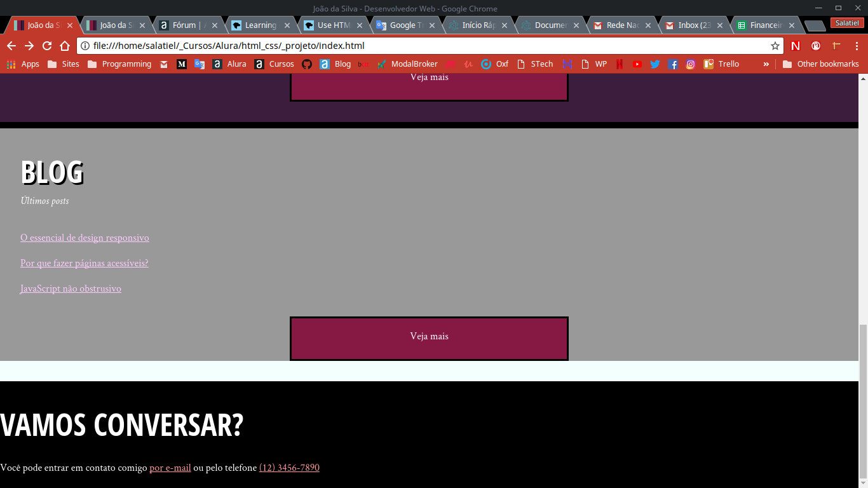Switch to the Financeiro spreadsheet tab

766,25
